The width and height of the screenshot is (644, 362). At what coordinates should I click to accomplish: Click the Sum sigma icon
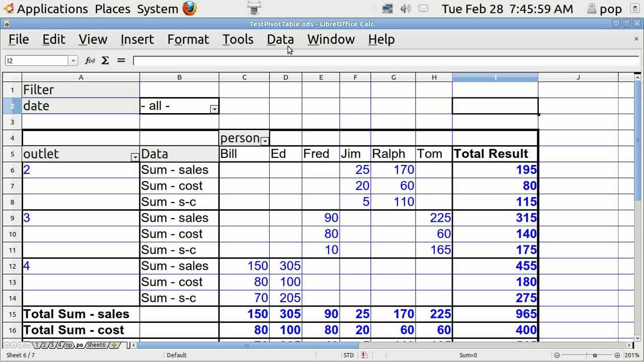pyautogui.click(x=105, y=60)
